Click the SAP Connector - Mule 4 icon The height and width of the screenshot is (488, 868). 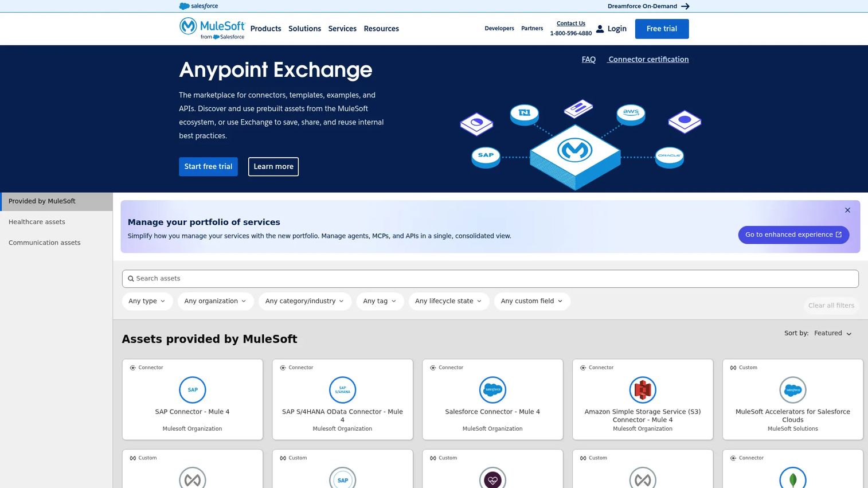pyautogui.click(x=193, y=390)
